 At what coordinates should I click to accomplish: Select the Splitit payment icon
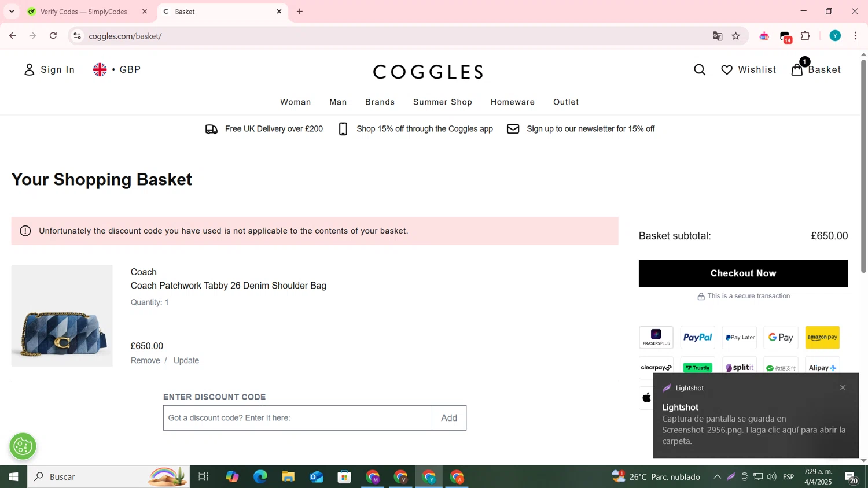click(x=740, y=367)
